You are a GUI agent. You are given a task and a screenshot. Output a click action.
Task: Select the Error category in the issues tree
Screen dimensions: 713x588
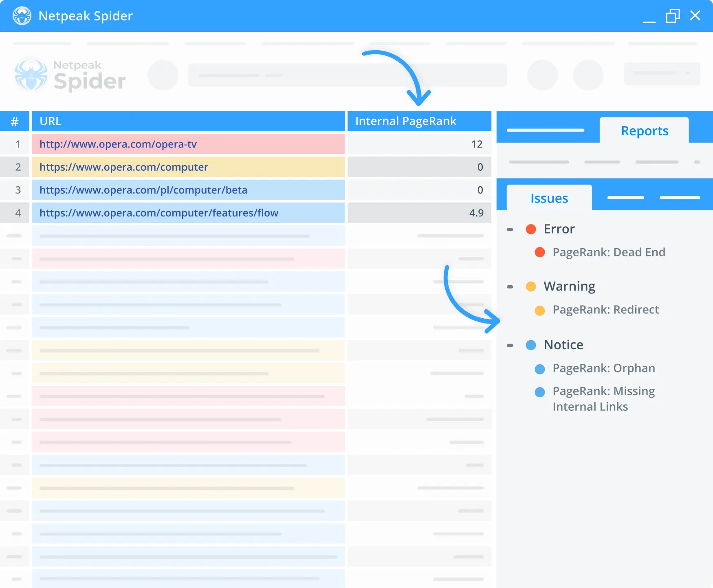(559, 229)
